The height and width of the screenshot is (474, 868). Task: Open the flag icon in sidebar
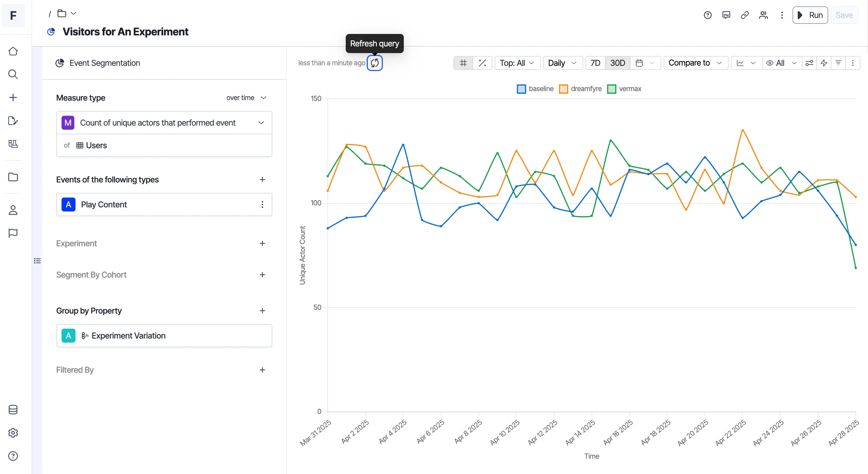[13, 233]
